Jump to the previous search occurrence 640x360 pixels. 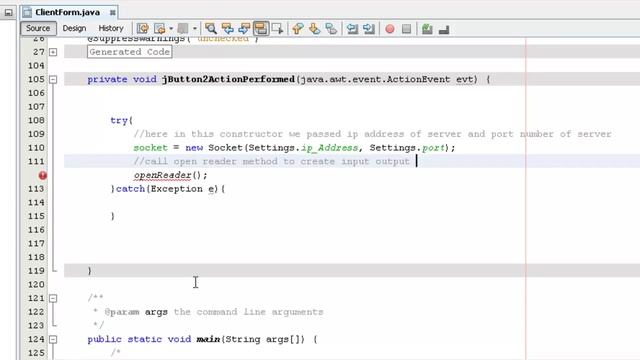tap(227, 29)
